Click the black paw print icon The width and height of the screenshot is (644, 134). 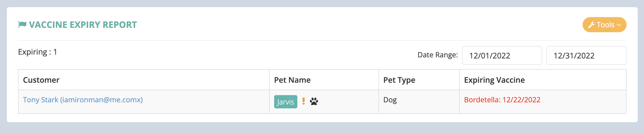(x=314, y=101)
